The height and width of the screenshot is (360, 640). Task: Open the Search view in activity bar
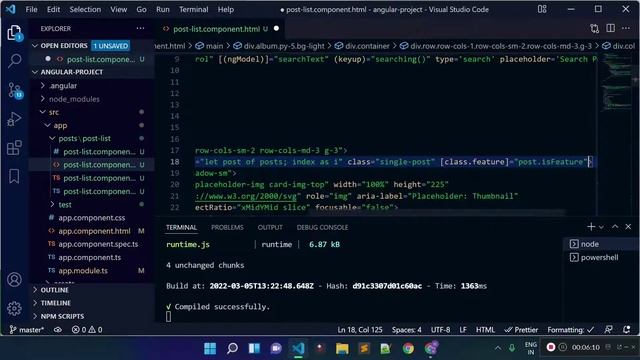[14, 61]
